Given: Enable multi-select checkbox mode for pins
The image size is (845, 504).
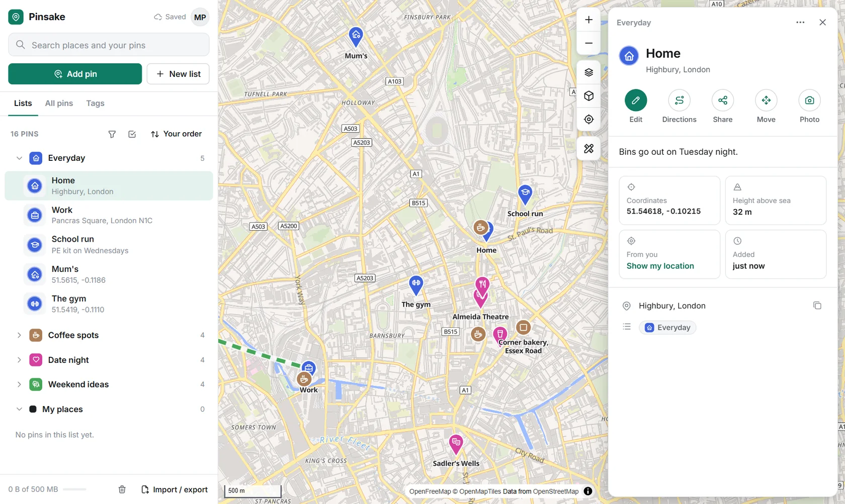Looking at the screenshot, I should coord(132,134).
